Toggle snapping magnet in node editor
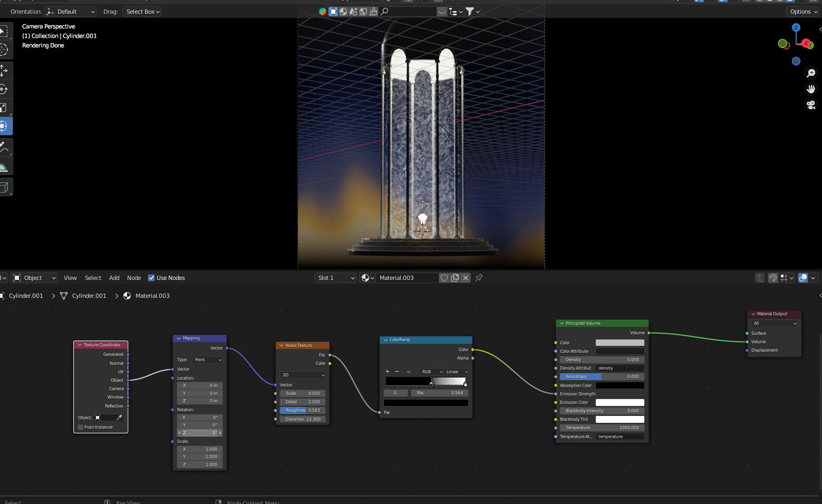822x504 pixels. (x=773, y=278)
